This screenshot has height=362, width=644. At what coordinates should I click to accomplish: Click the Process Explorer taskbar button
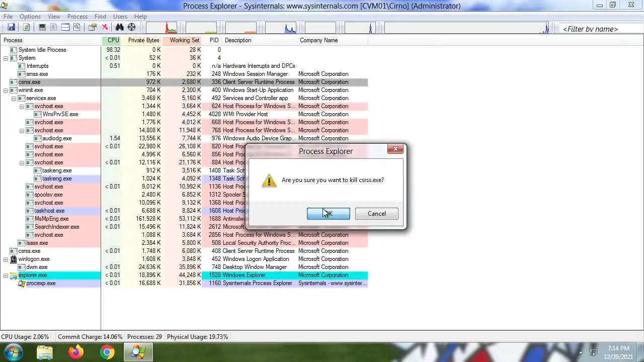coord(138,352)
